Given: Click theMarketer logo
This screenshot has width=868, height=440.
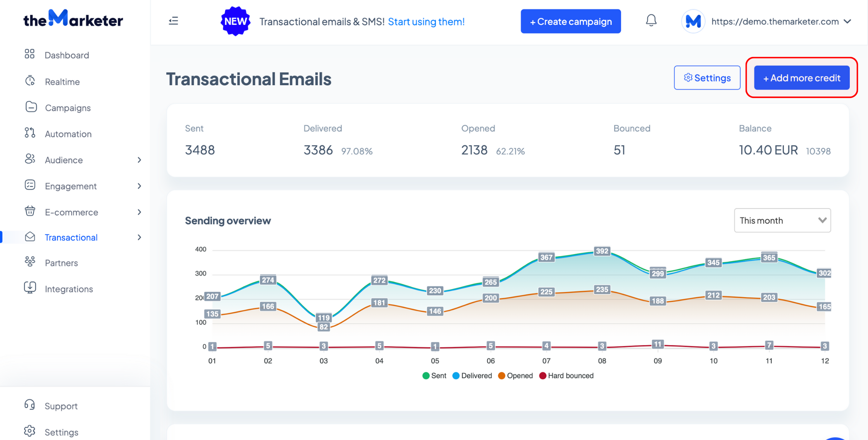Looking at the screenshot, I should coord(73,19).
